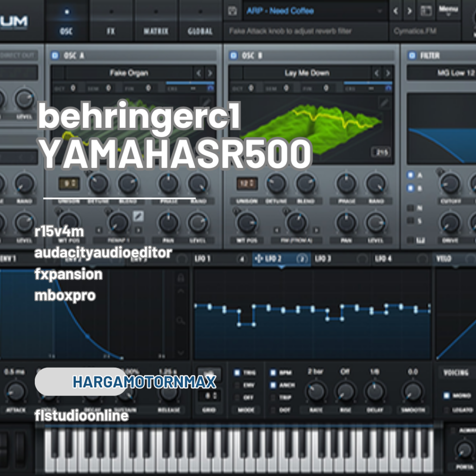Click the OSC A unison voices box
This screenshot has width=476, height=476.
coord(69,184)
